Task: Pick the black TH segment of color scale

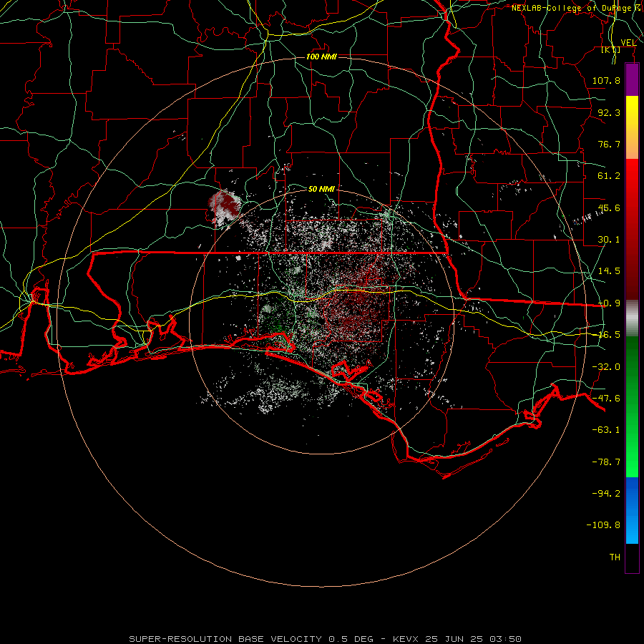Action: 632,558
